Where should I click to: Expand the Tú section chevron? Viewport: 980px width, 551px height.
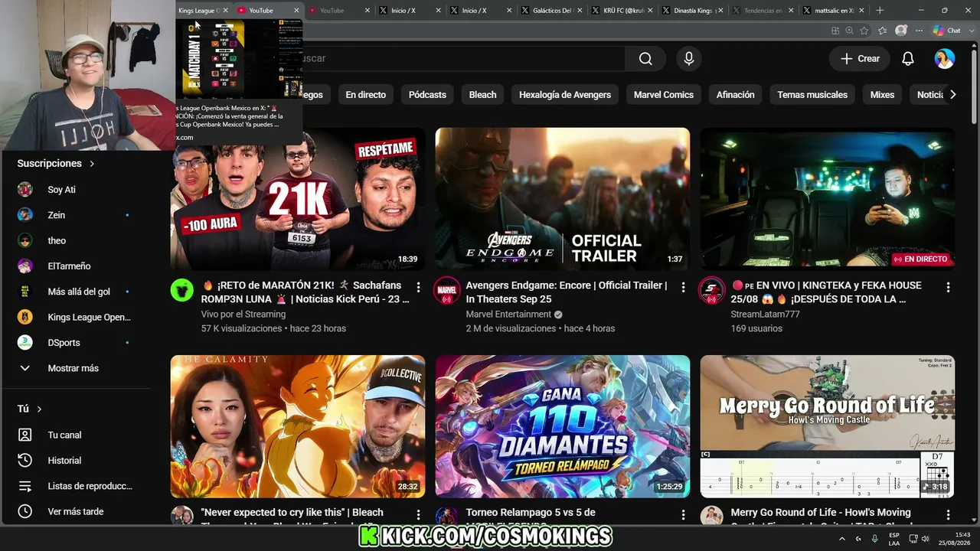(x=39, y=409)
